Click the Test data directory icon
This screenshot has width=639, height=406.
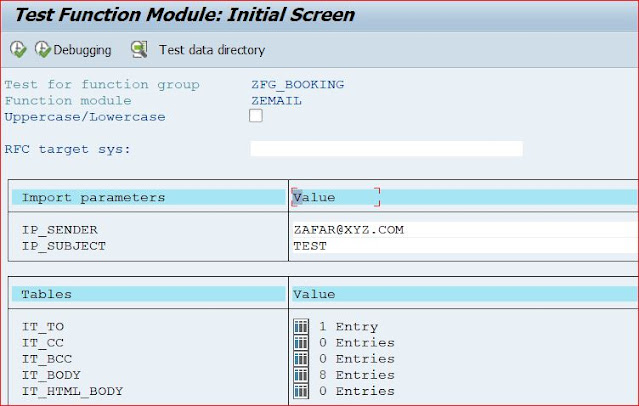139,50
